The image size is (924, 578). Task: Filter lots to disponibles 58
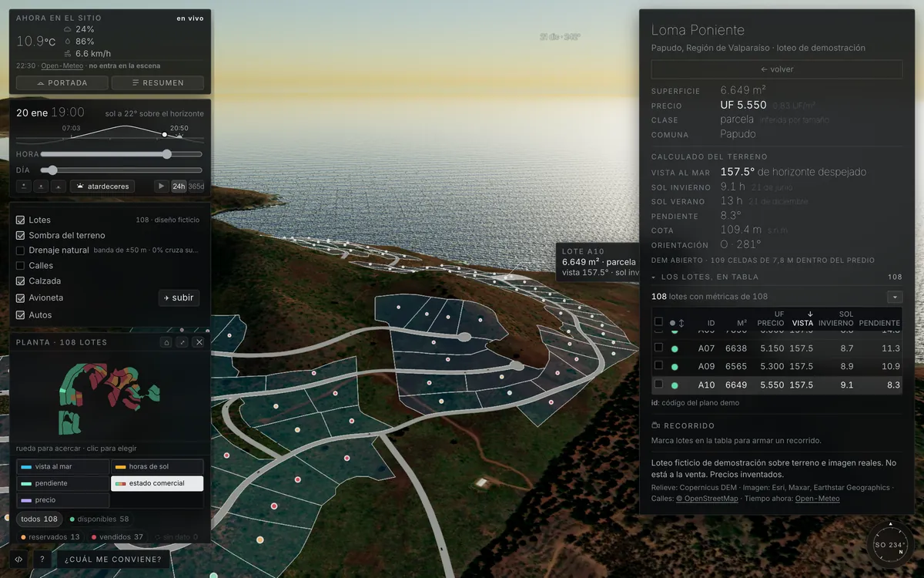coord(99,519)
